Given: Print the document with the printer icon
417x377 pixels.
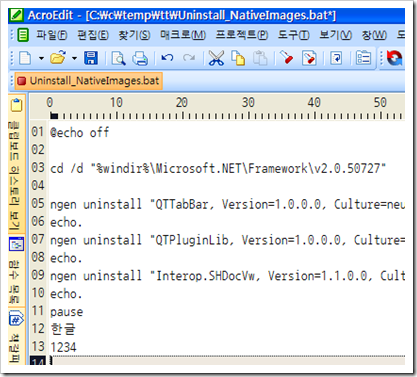Looking at the screenshot, I should (x=140, y=58).
